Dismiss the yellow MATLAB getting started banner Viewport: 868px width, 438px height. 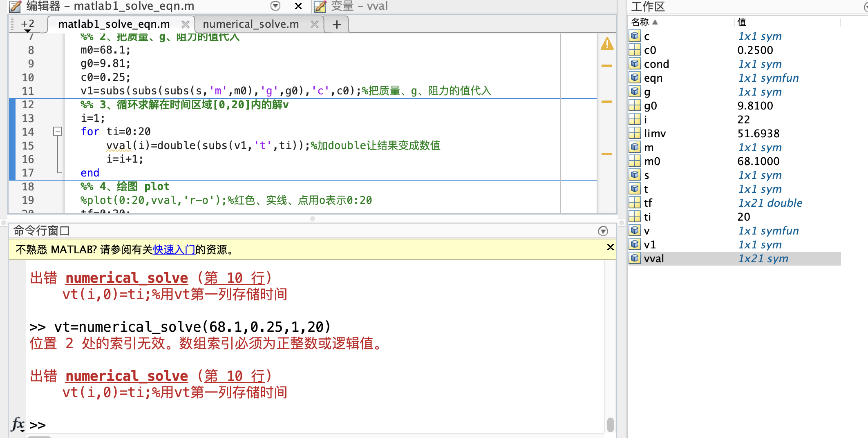tap(610, 247)
